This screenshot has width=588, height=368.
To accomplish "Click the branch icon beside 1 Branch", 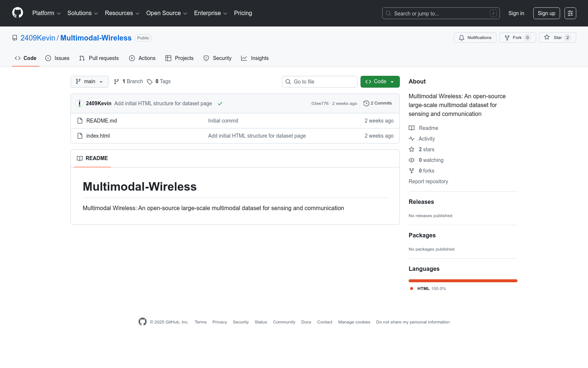I will click(116, 82).
